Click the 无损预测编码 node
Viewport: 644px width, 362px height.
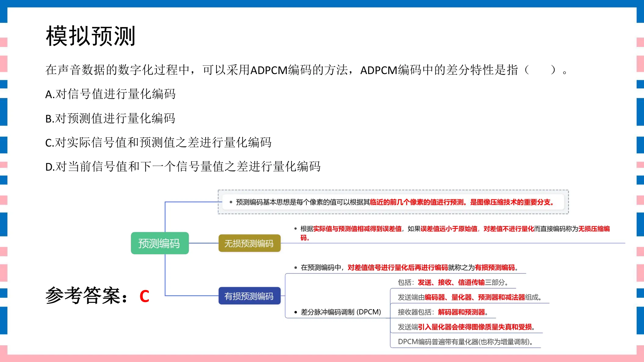point(249,243)
